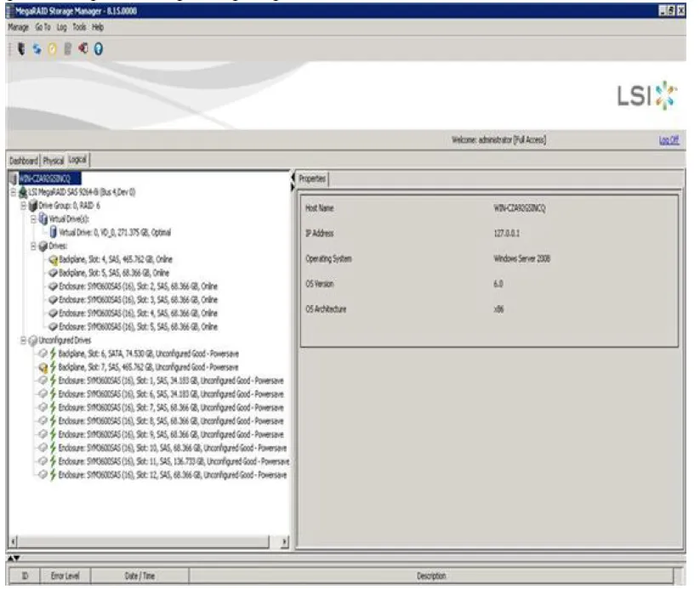The image size is (700, 589).
Task: Select the LSI MegaRAID SAS 9264-8i controller icon
Action: [22, 193]
